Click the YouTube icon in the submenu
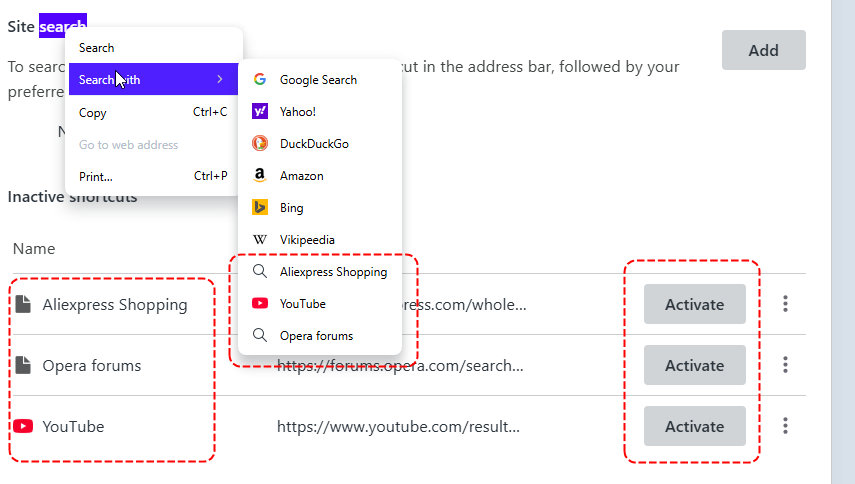Screen dimensions: 855x484 [x=260, y=303]
